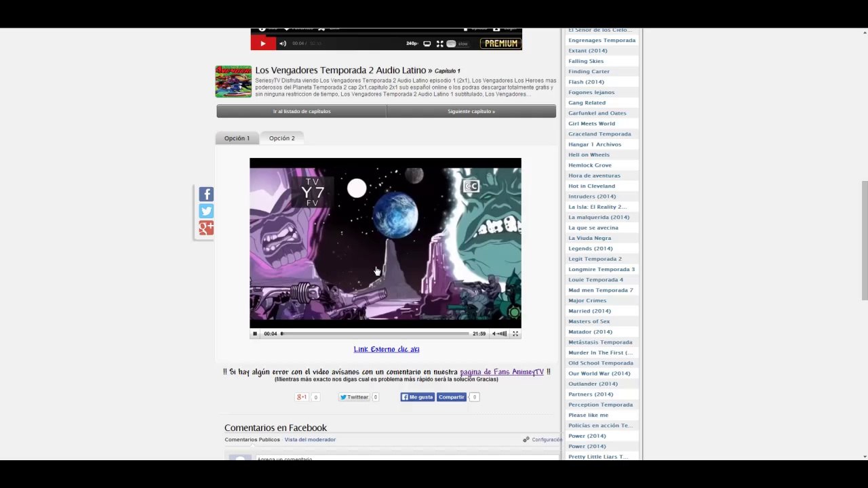Open Engrenages Temporada in sidebar

(x=602, y=40)
